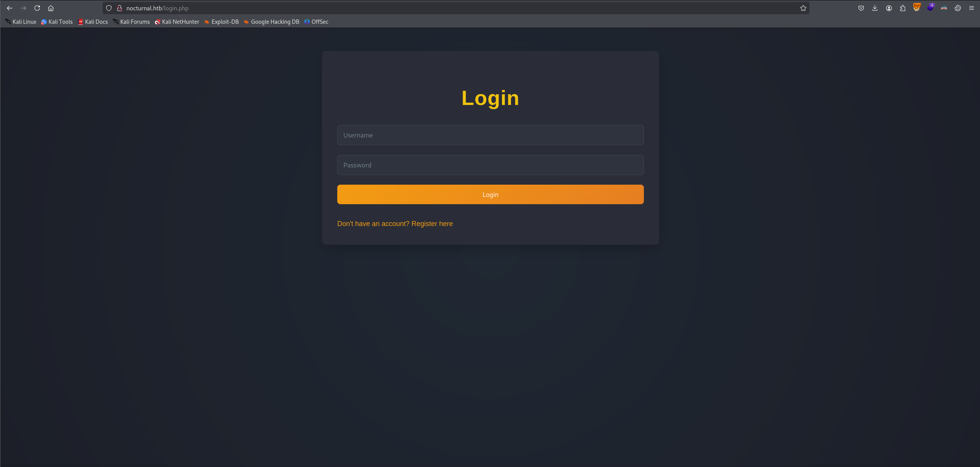Screen dimensions: 980x467
Task: Open the goggles hacker extension icon
Action: coord(944,8)
